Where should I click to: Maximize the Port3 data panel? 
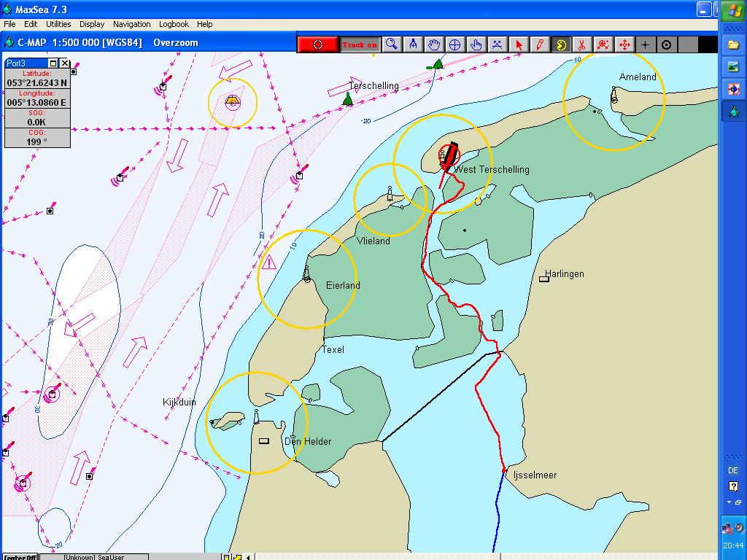point(53,63)
